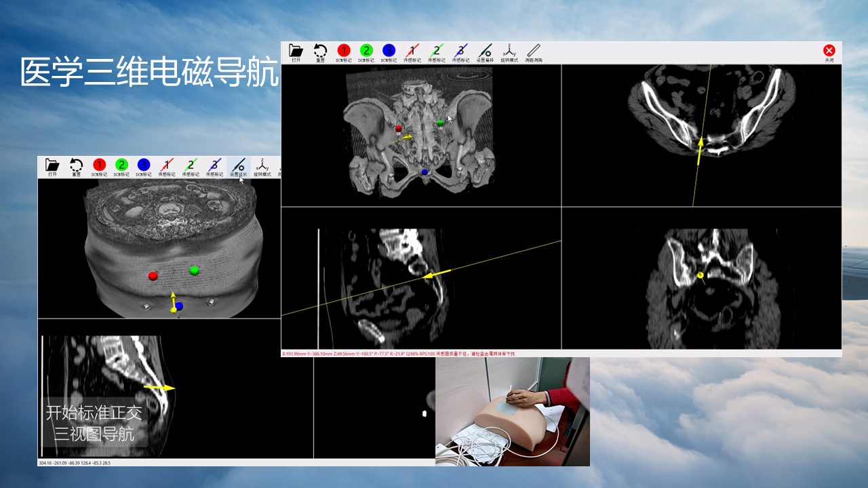
Task: Select green DCM marker 2 in main window toolbar
Action: point(366,52)
